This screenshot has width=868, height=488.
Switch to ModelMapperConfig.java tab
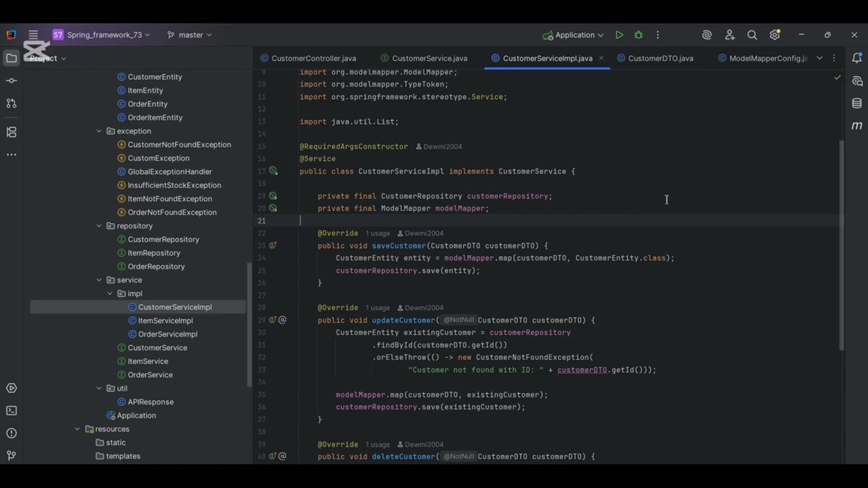762,58
